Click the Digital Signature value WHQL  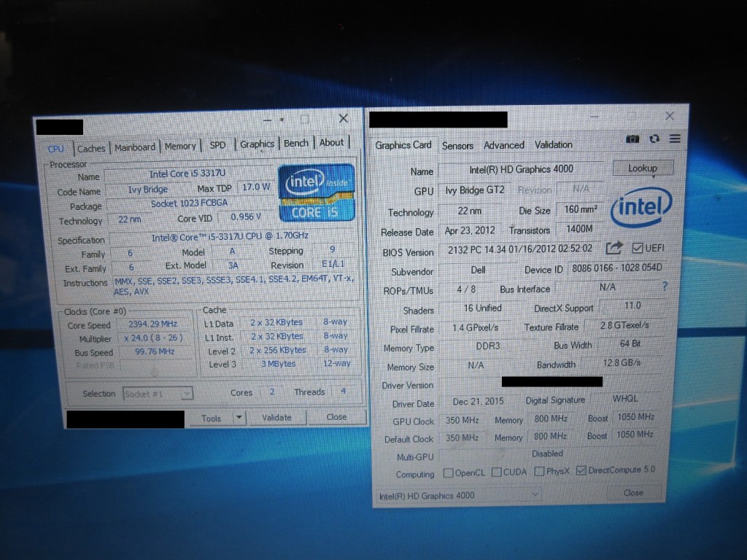click(x=625, y=399)
